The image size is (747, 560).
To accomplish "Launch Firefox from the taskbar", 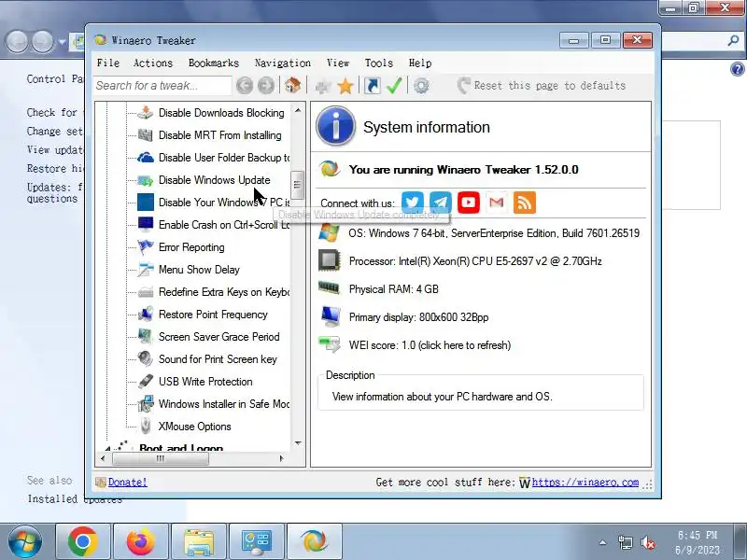I will click(141, 542).
